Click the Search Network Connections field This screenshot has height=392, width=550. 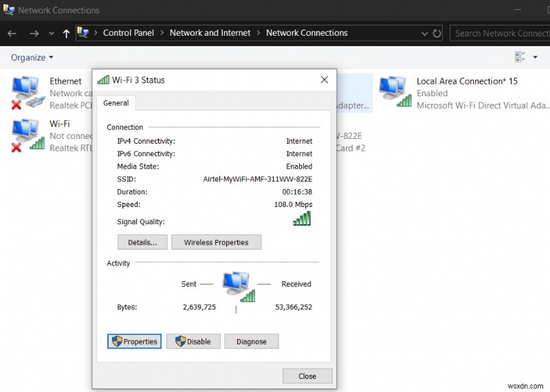500,33
